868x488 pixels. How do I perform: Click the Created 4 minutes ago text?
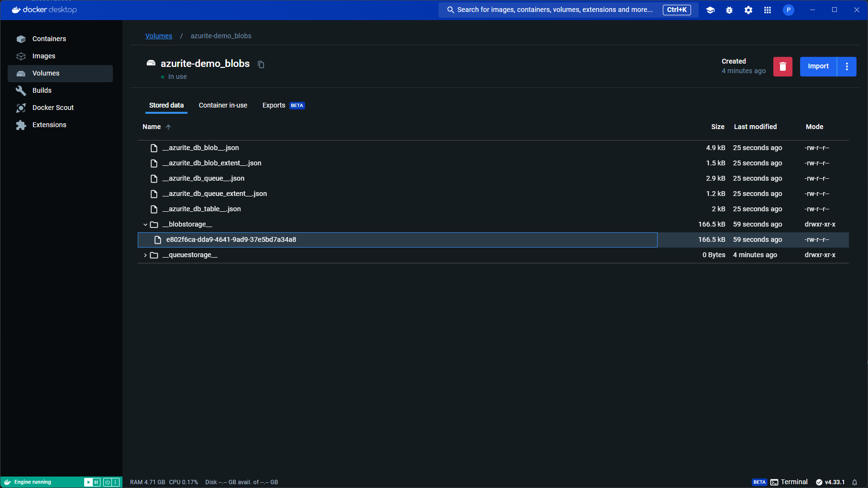coord(743,66)
